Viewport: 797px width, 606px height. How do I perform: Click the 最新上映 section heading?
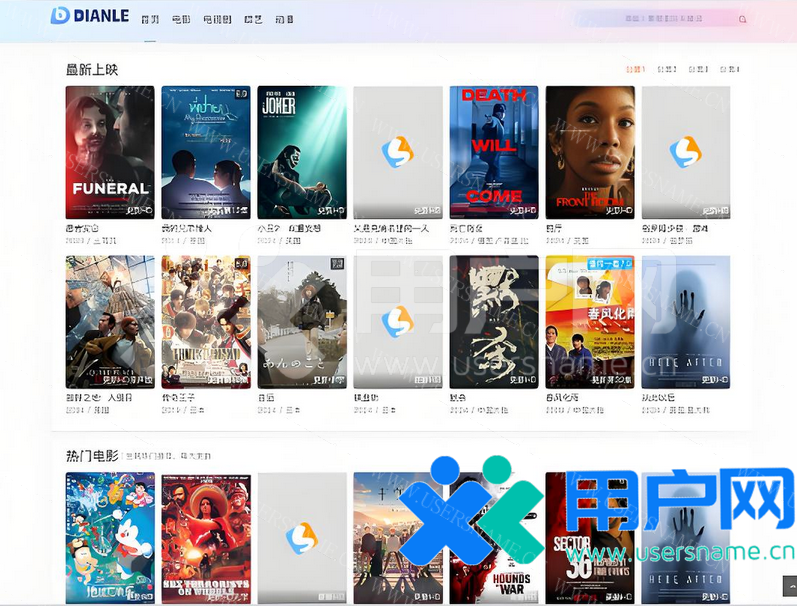(92, 69)
